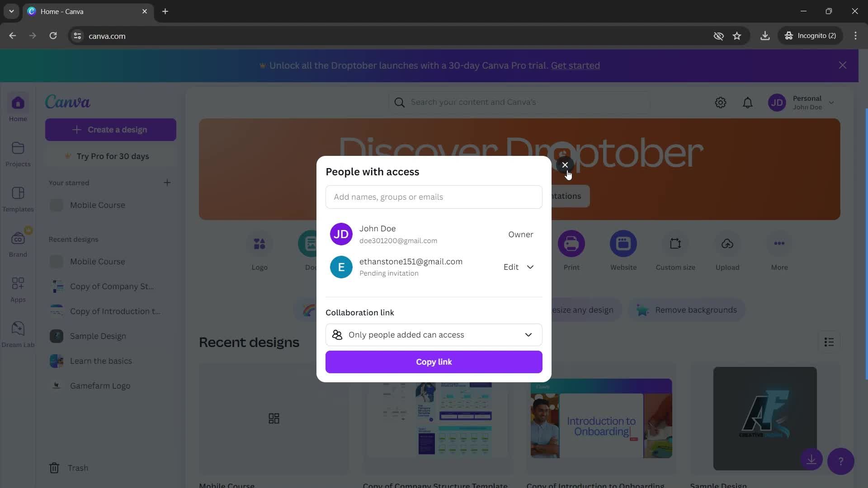Open Brand in the sidebar
Screen dimensions: 868x488
pyautogui.click(x=18, y=243)
